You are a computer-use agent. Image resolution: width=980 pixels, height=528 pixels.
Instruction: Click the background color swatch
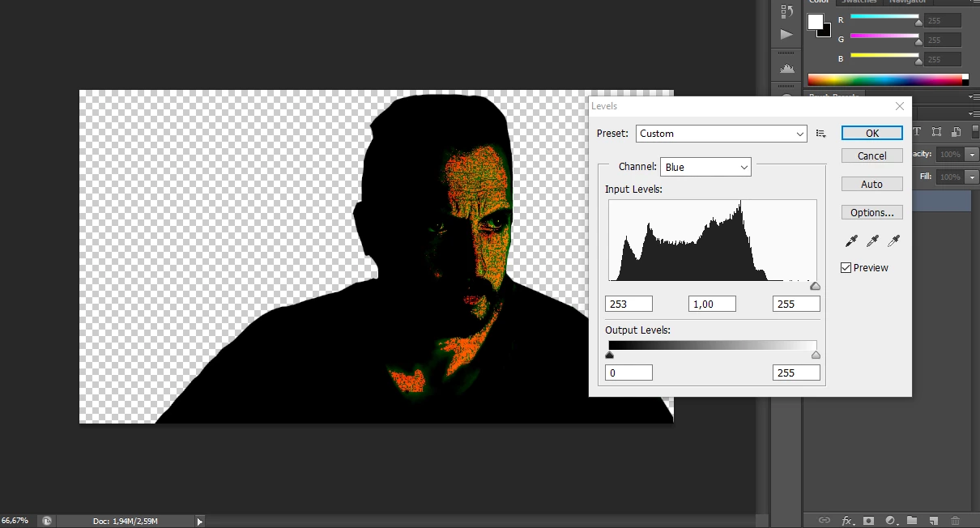(826, 32)
